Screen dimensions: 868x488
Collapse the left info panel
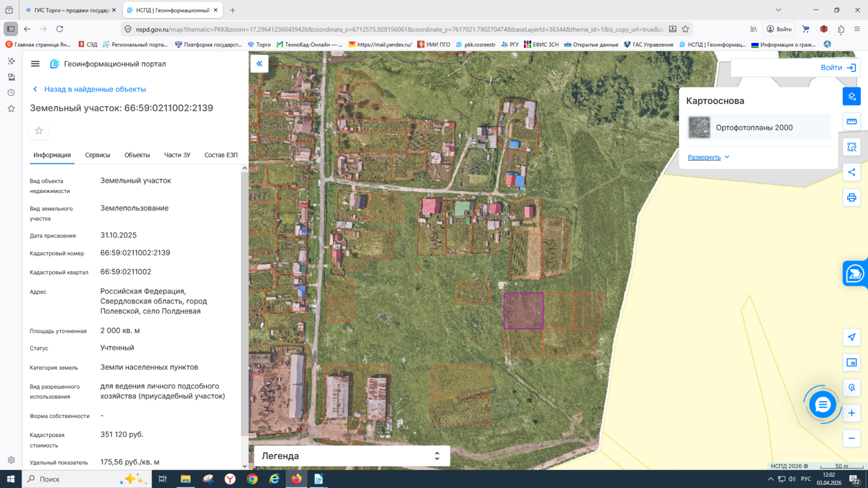click(259, 64)
